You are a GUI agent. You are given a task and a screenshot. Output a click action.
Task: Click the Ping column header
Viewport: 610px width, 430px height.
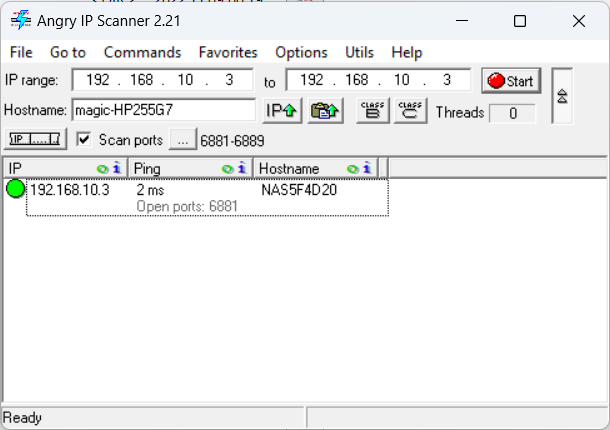pos(191,168)
